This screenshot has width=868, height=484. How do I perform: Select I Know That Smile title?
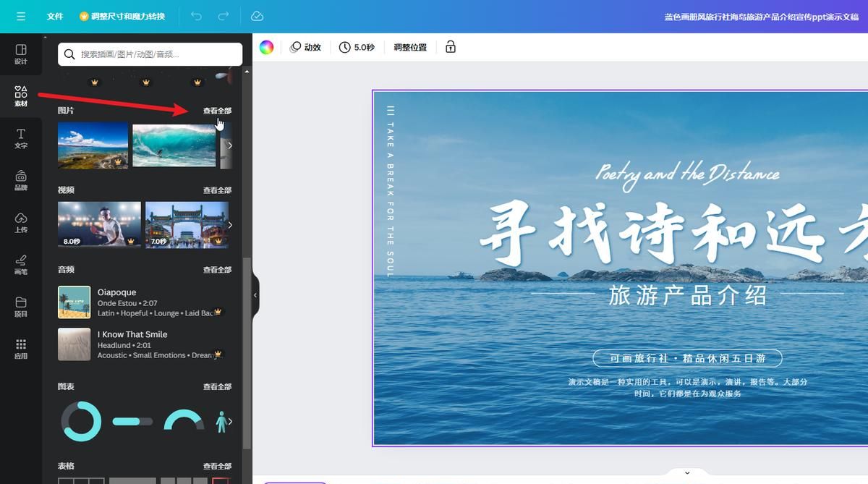pyautogui.click(x=132, y=334)
